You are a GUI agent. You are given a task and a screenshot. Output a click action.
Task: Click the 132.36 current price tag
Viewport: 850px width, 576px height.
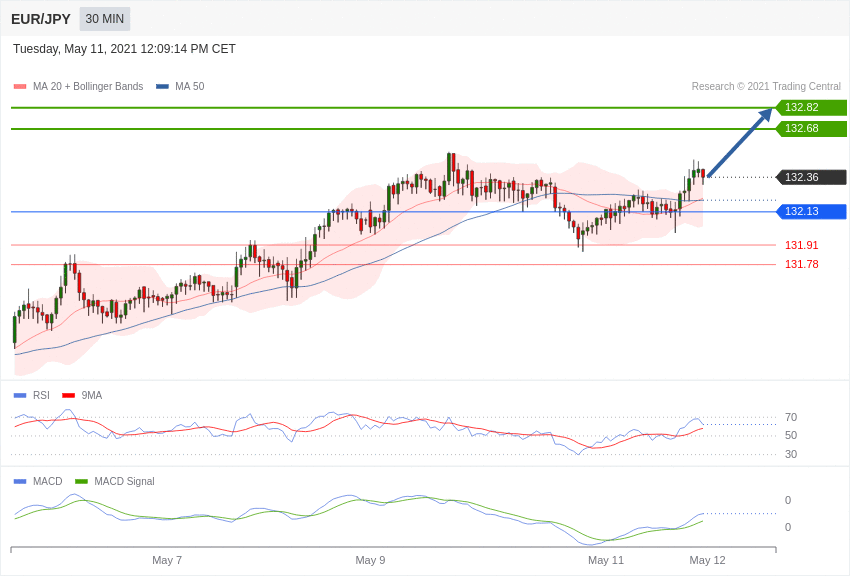(811, 177)
